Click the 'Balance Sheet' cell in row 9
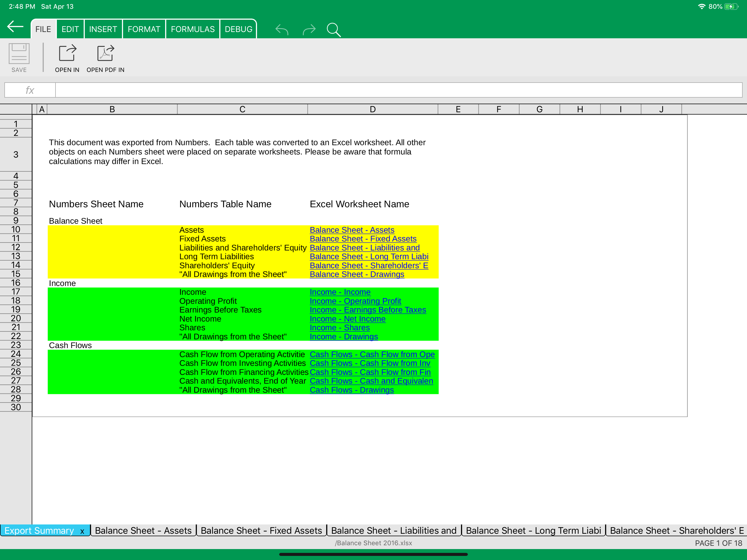Viewport: 747px width, 560px height. coord(76,221)
